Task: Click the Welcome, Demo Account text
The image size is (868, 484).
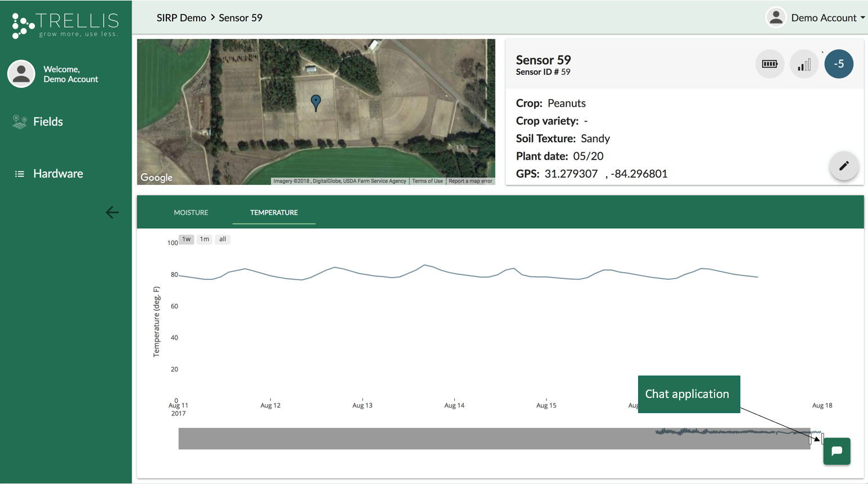Action: tap(71, 74)
